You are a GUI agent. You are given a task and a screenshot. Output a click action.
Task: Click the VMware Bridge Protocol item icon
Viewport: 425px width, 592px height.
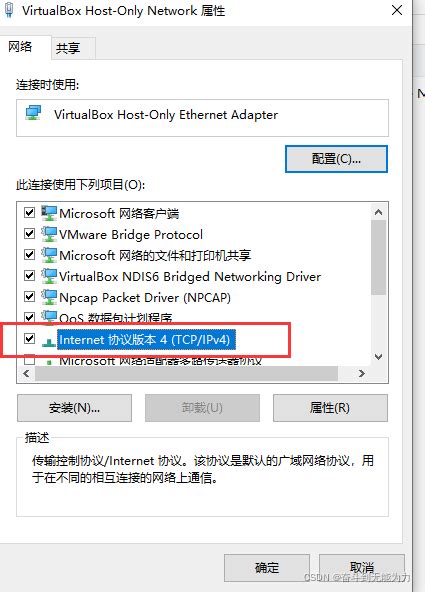point(49,234)
